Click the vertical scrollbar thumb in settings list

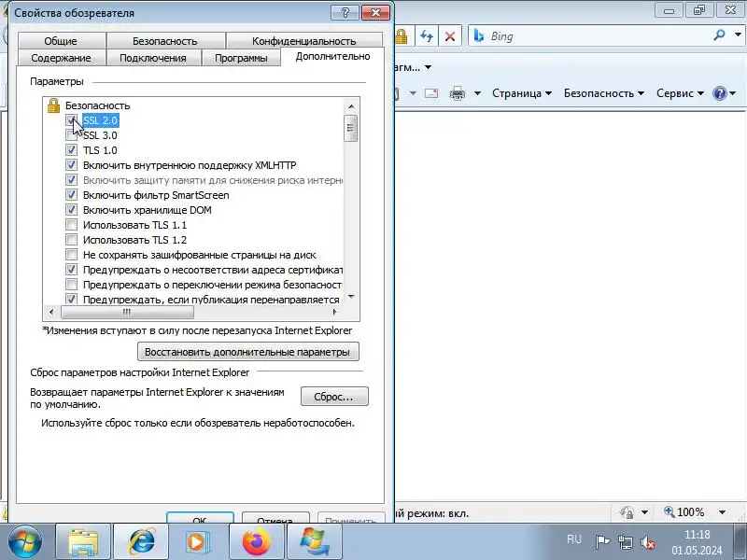point(351,128)
